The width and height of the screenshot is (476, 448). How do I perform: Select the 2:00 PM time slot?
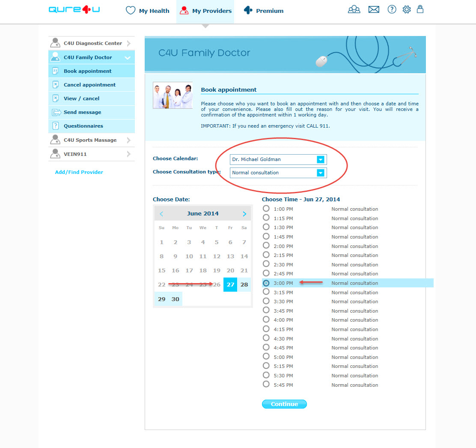[266, 246]
